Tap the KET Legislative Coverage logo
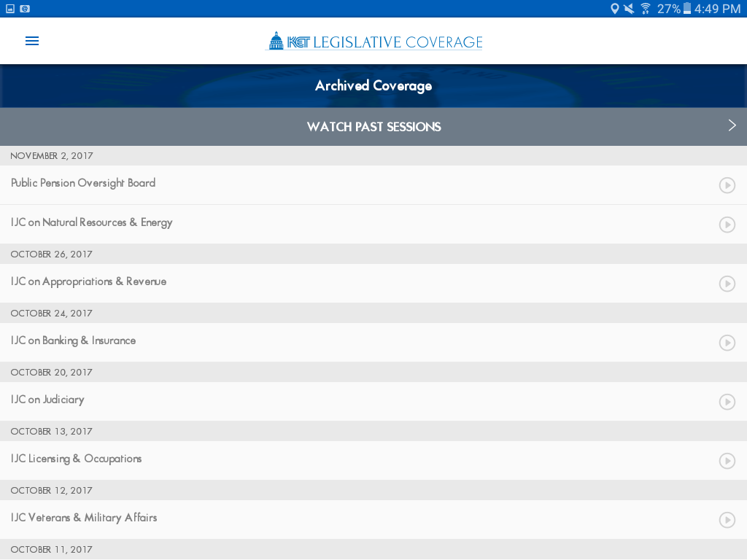Image resolution: width=747 pixels, height=560 pixels. pos(374,42)
